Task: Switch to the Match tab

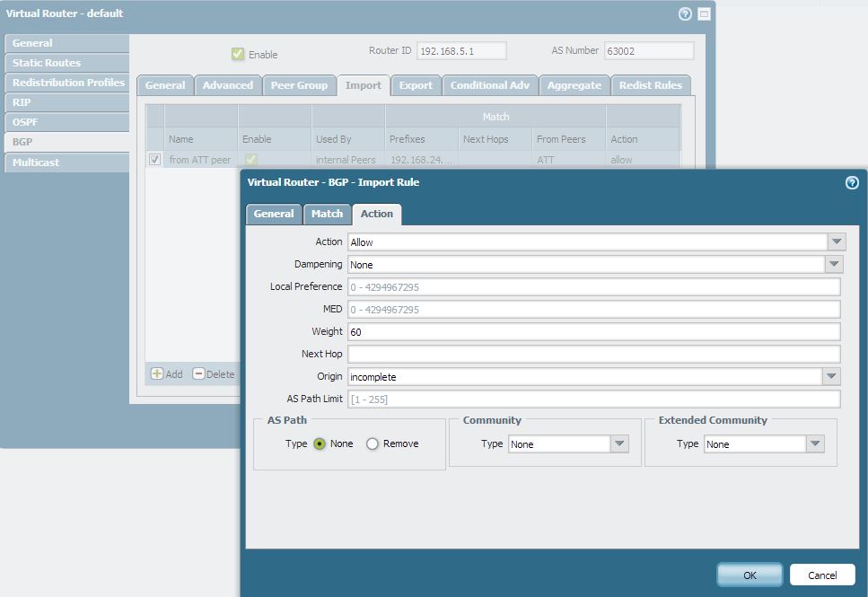Action: point(327,214)
